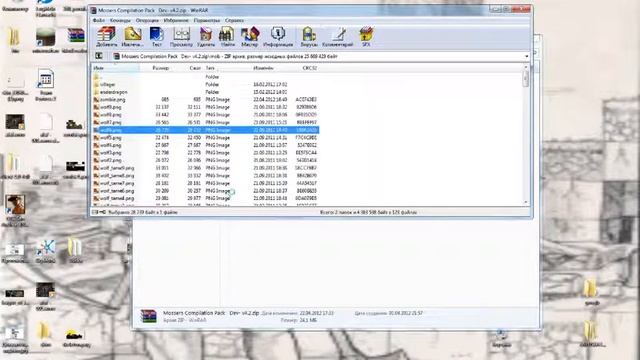This screenshot has height=360, width=640.
Task: Run the Тест (Test) archive tool
Action: click(157, 36)
